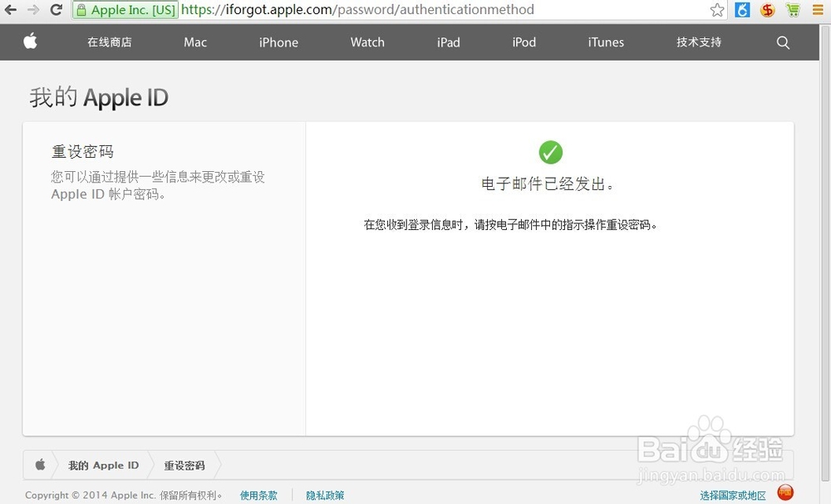Image resolution: width=831 pixels, height=504 pixels.
Task: Open the 使用条款 terms link
Action: pos(258,495)
